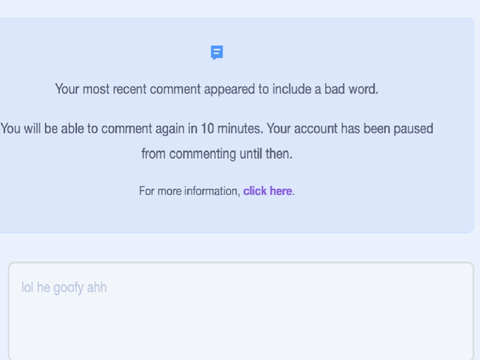Image resolution: width=480 pixels, height=360 pixels.
Task: Click the empty lower area of the comment box
Action: point(241,330)
